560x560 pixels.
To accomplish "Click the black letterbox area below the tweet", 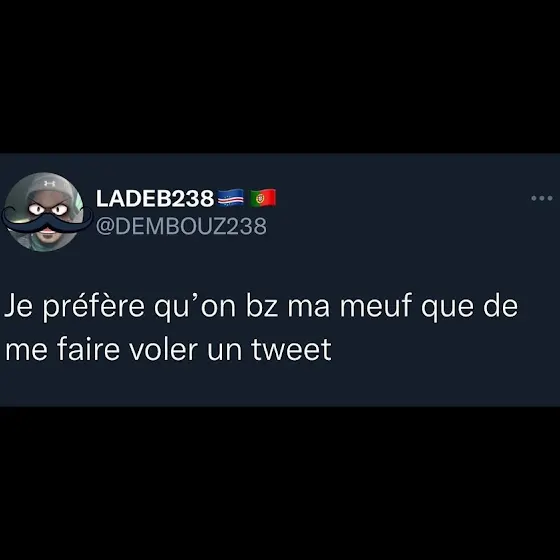I will (280, 483).
